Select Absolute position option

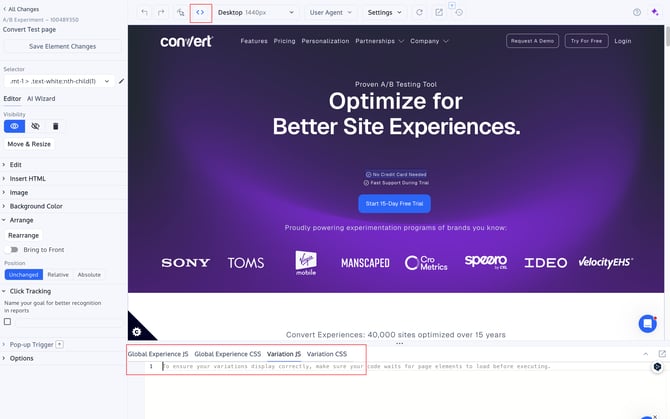coord(89,275)
